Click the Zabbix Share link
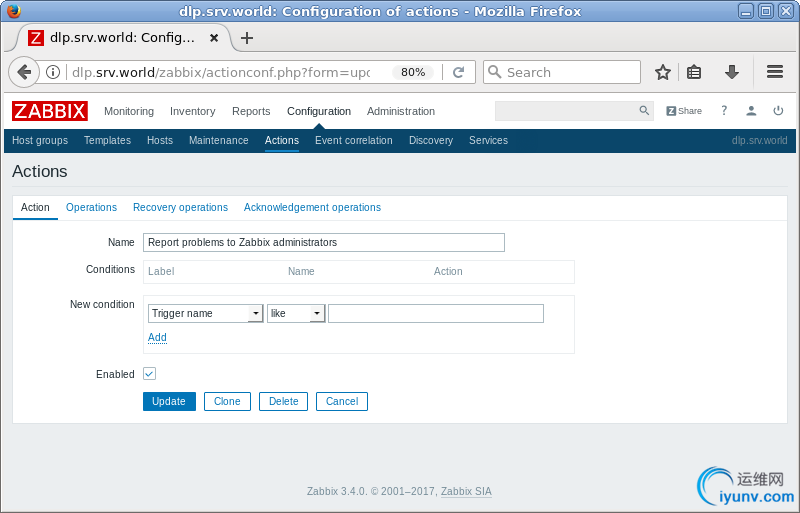 pyautogui.click(x=684, y=111)
